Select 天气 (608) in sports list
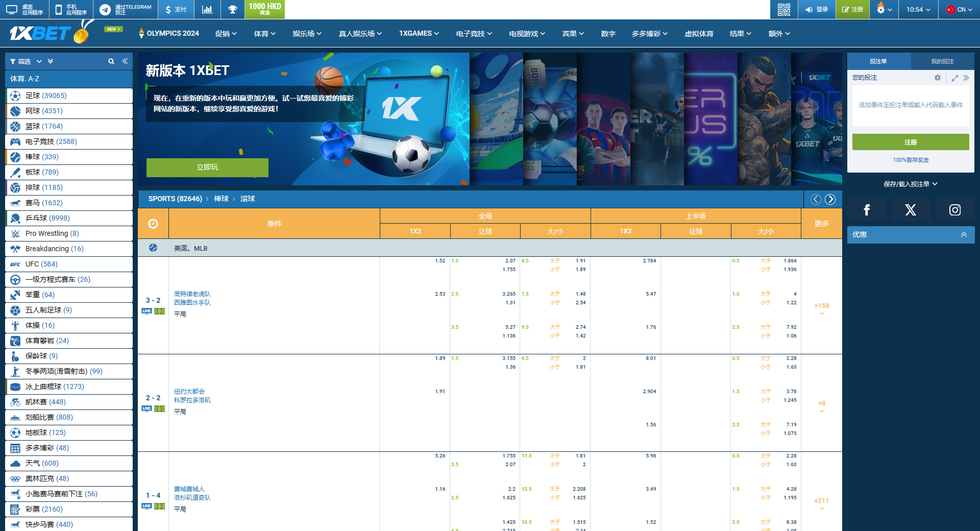The height and width of the screenshot is (531, 980). tap(69, 463)
